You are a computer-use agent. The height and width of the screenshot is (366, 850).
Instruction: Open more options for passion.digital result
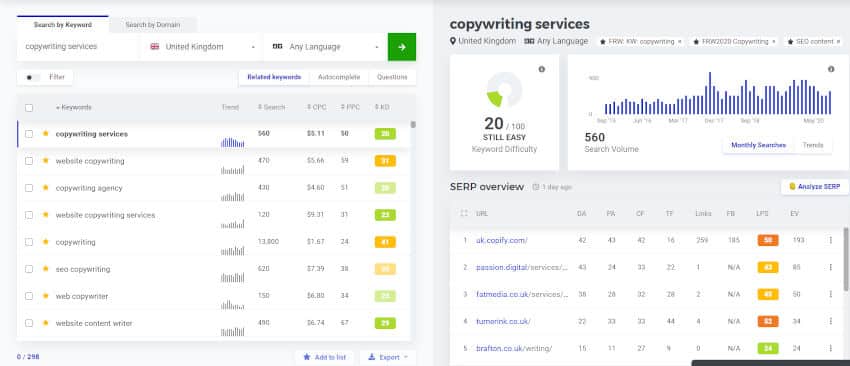[x=830, y=267]
